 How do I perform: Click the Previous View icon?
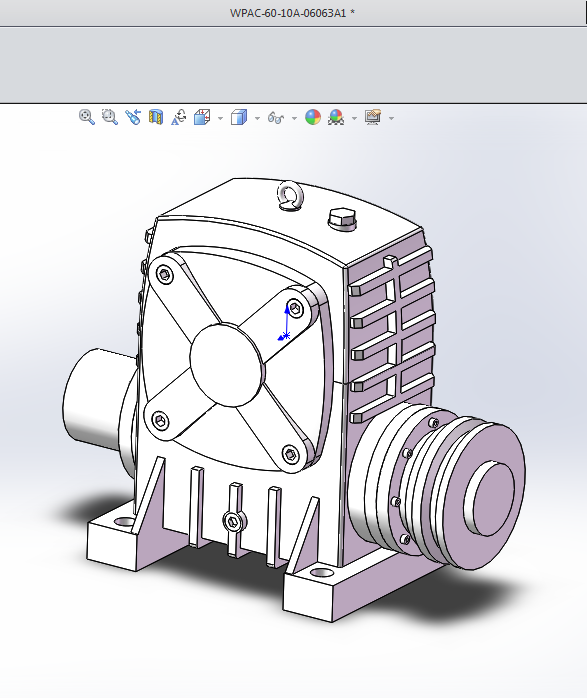[133, 117]
